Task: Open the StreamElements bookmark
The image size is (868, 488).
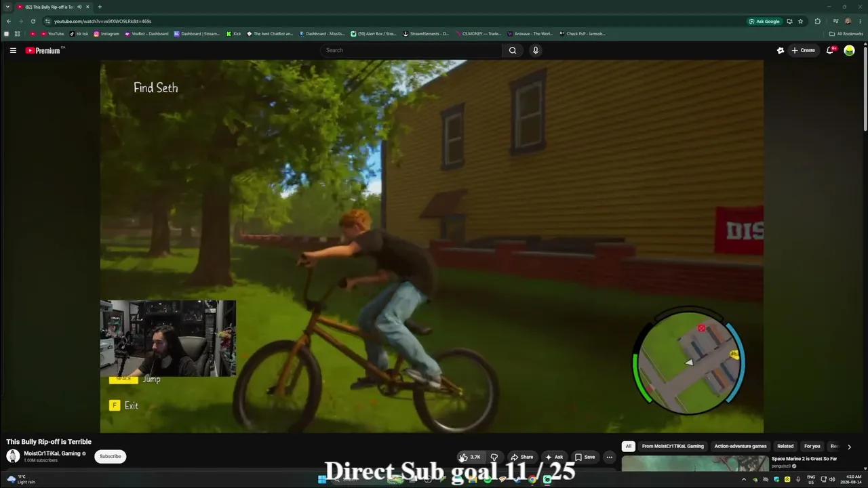Action: tap(426, 34)
